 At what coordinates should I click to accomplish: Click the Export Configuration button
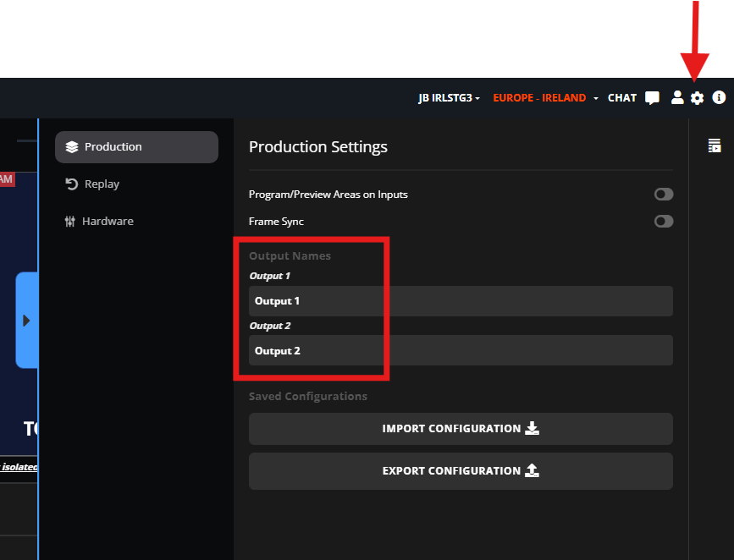click(x=461, y=470)
